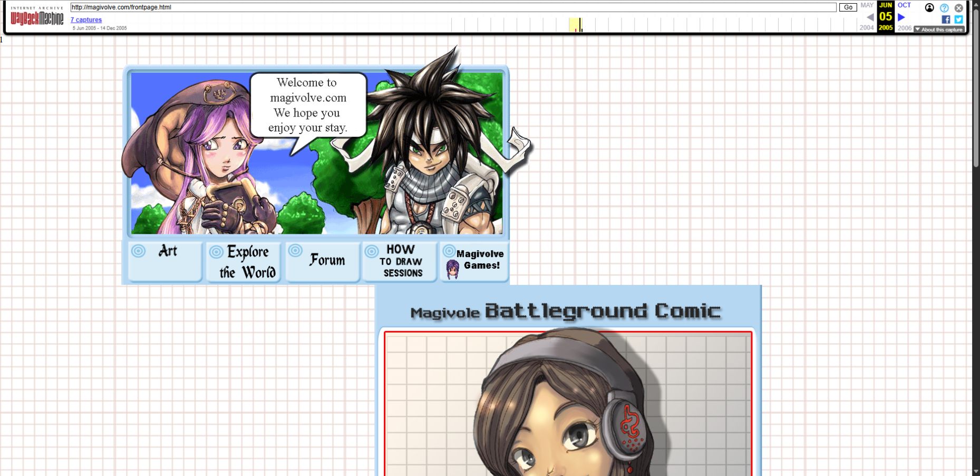Open the user account icon in Wayback toolbar

click(x=929, y=7)
